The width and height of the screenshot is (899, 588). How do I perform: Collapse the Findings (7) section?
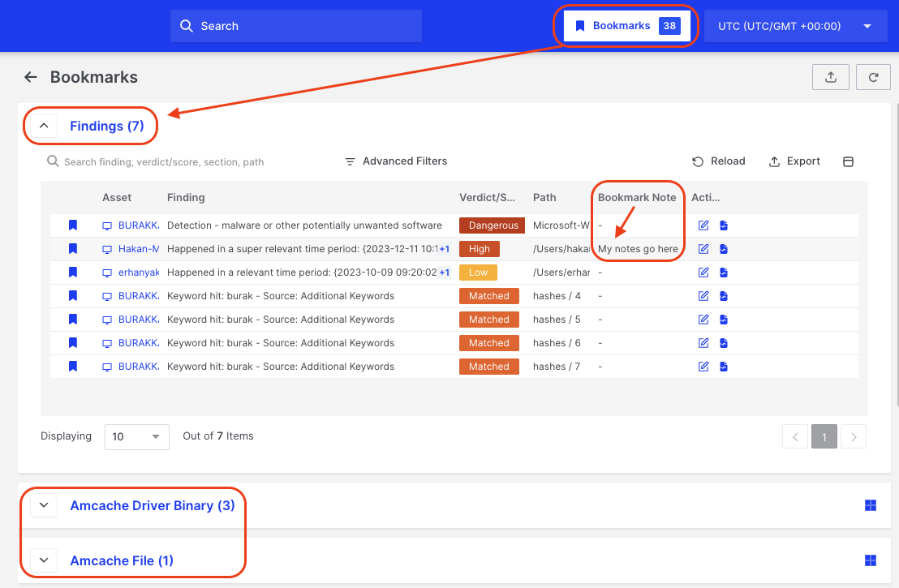[45, 126]
